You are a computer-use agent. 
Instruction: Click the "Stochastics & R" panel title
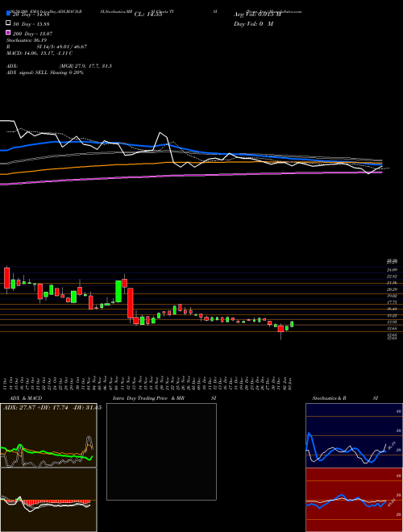(x=330, y=398)
